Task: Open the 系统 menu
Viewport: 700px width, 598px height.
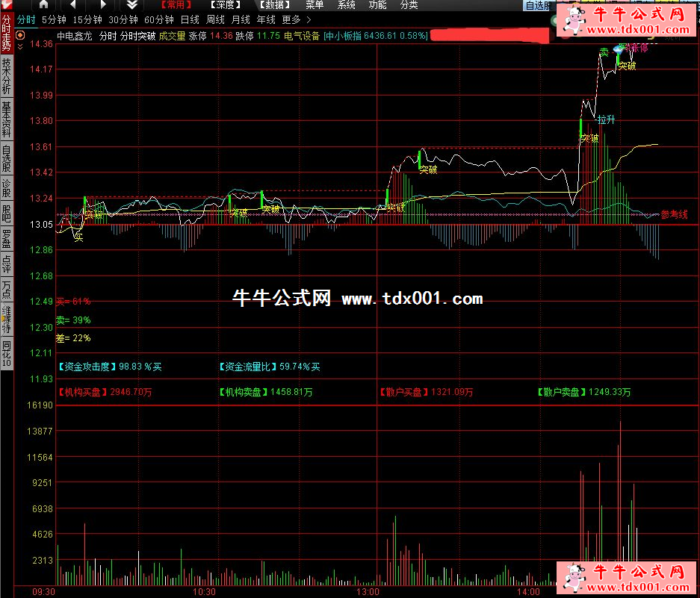Action: [347, 4]
